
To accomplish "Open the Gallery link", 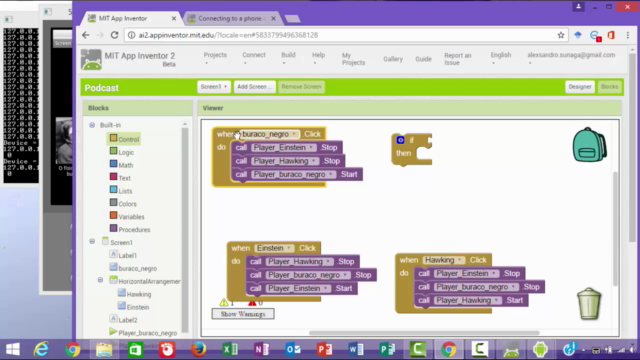I will point(393,59).
